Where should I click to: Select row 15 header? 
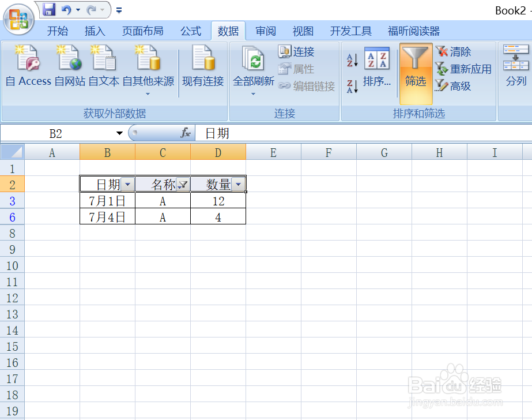[x=12, y=346]
